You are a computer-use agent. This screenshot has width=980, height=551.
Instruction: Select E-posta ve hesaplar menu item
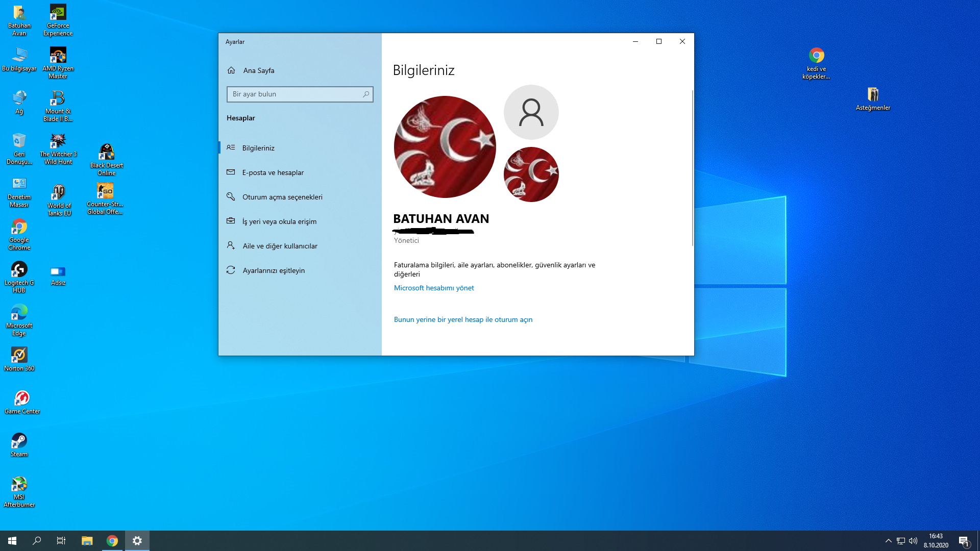tap(273, 172)
